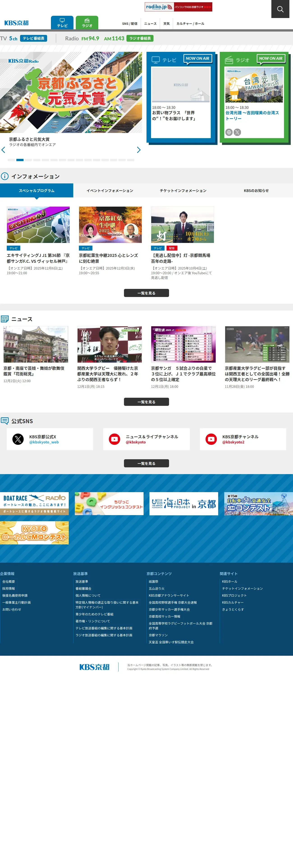Open 京都紅葉生中継2025 program thumbnail
This screenshot has height=868, width=293.
[110, 225]
